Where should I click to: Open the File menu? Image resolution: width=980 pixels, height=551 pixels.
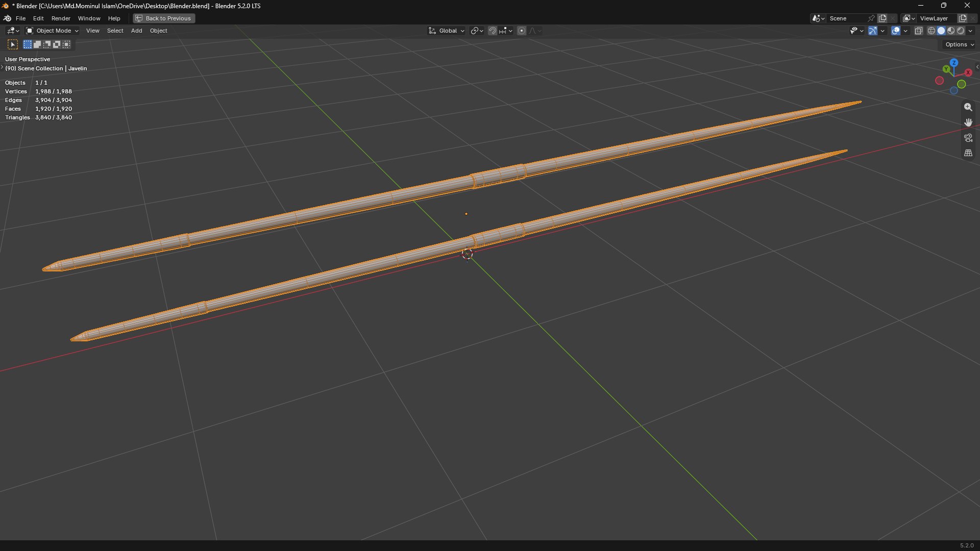tap(20, 18)
